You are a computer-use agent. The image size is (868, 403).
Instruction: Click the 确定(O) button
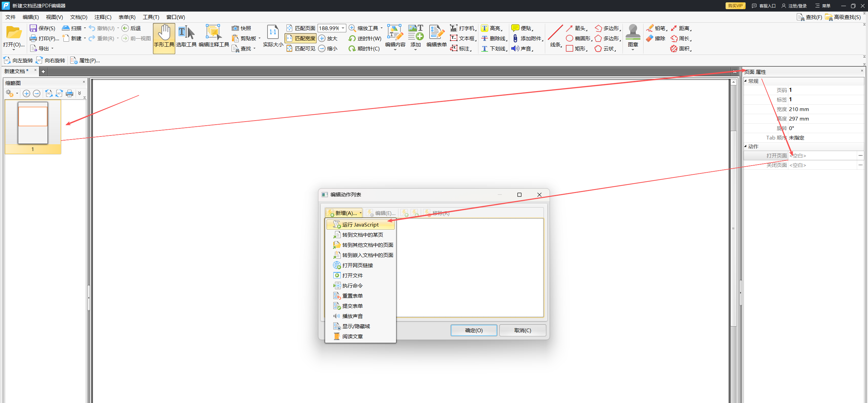474,330
